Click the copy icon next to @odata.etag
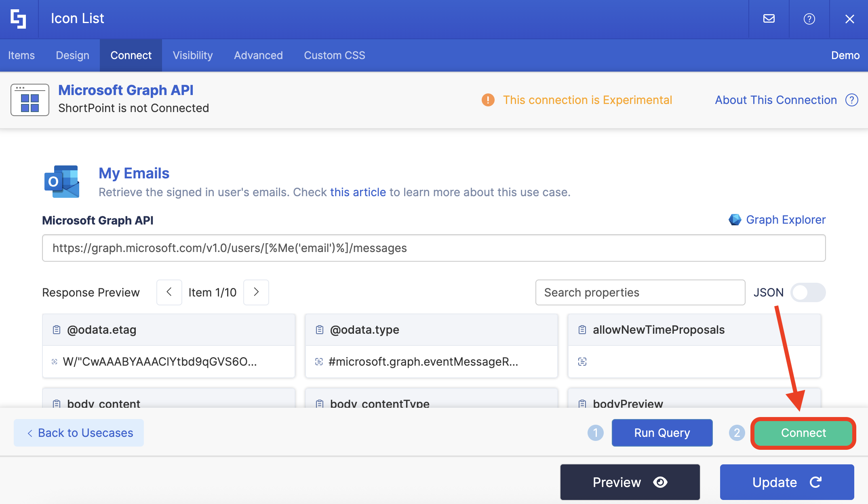 click(57, 330)
